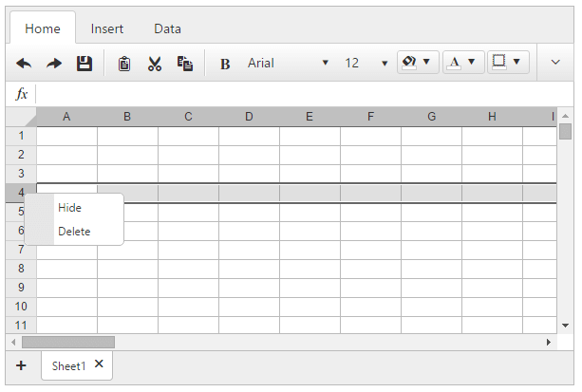This screenshot has height=392, width=582.
Task: Open the Arial font family dropdown
Action: pos(287,64)
